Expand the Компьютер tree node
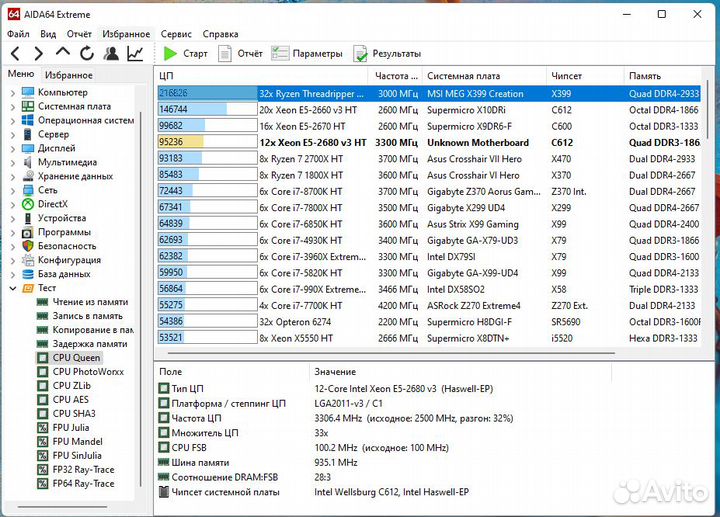This screenshot has height=517, width=720. click(x=12, y=93)
